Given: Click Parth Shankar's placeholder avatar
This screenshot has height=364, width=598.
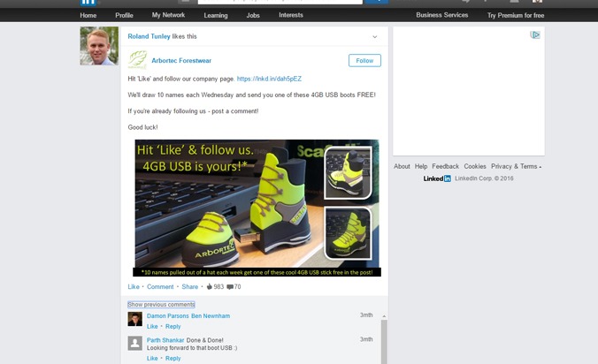Looking at the screenshot, I should (135, 344).
